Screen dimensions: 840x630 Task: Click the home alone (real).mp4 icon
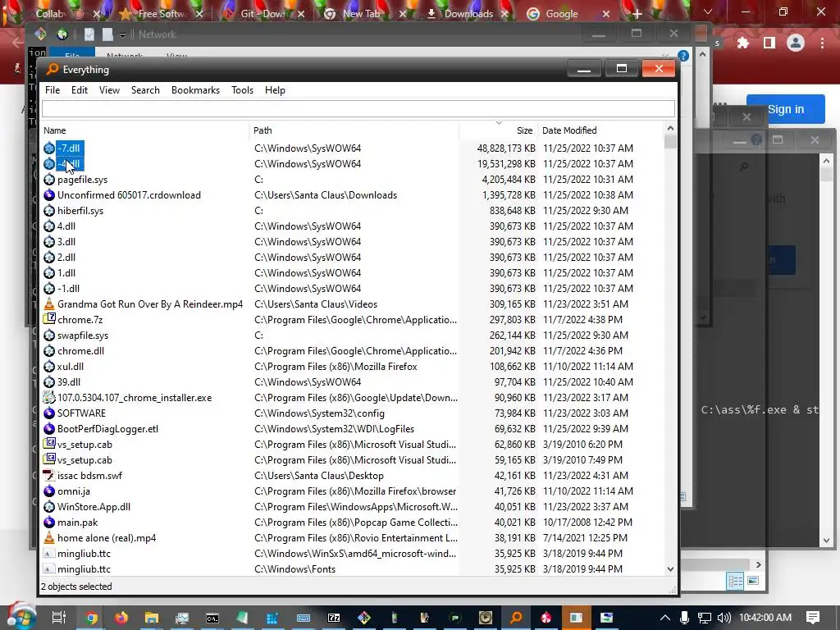coord(49,538)
